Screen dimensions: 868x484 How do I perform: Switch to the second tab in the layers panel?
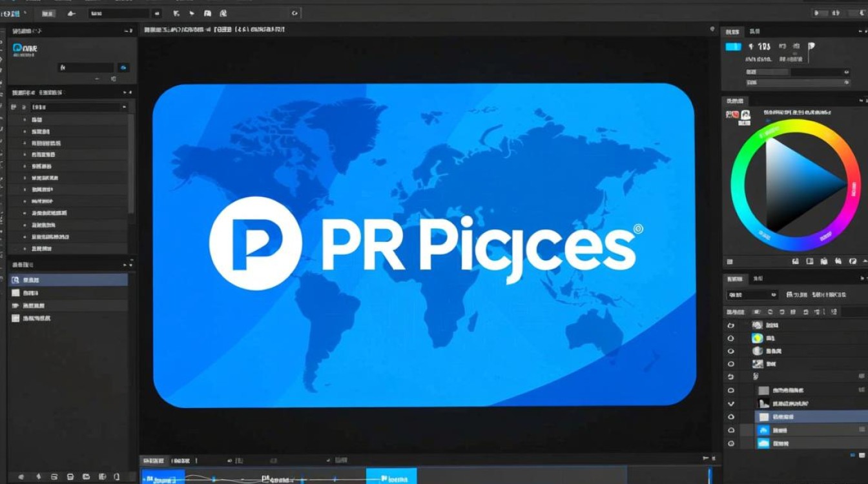[758, 279]
